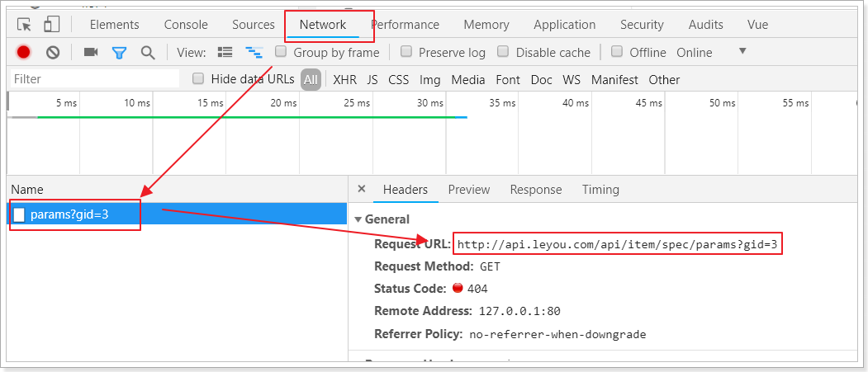Select the All filter button

point(311,80)
